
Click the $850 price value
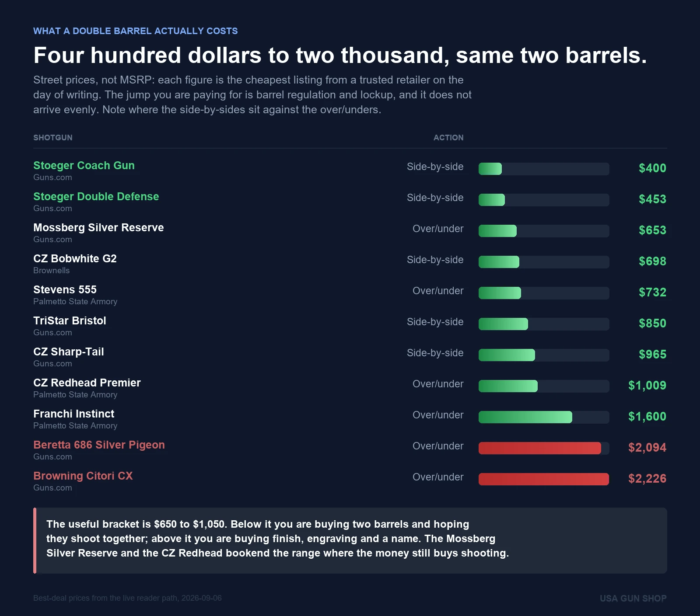coord(652,324)
